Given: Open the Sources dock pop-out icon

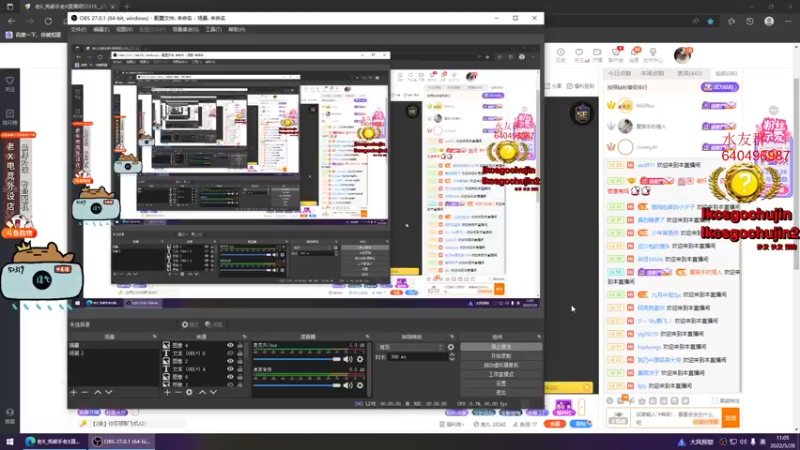Looking at the screenshot, I should pos(244,337).
